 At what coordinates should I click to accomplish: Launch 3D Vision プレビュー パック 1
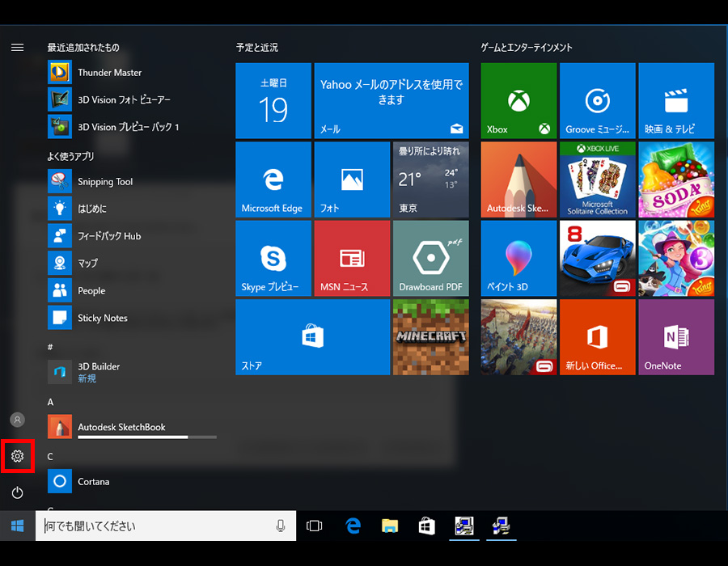133,127
